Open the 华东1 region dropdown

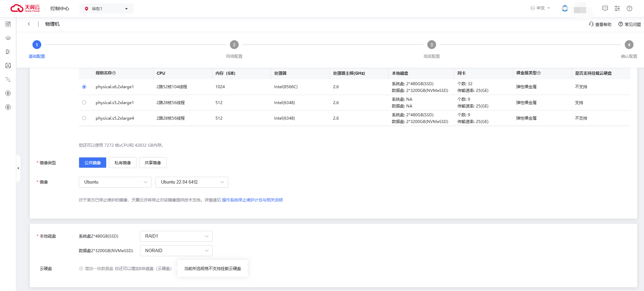(x=106, y=9)
